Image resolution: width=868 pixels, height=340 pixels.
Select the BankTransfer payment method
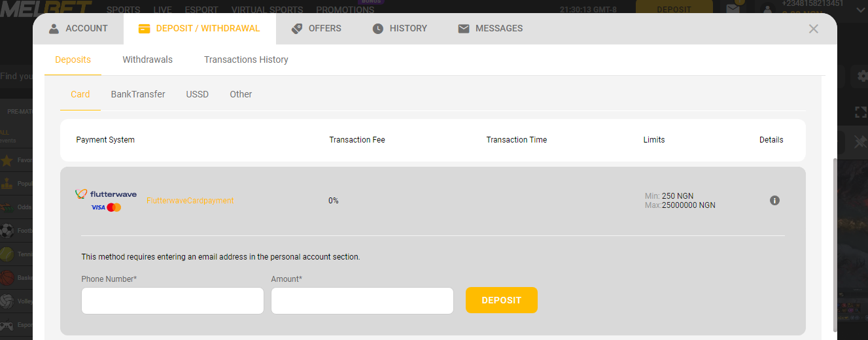coord(138,94)
